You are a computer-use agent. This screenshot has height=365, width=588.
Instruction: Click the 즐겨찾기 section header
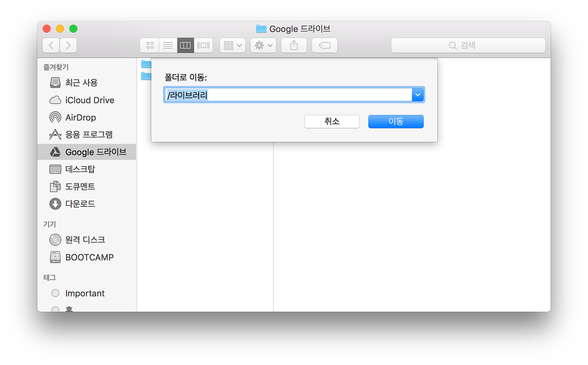point(56,67)
